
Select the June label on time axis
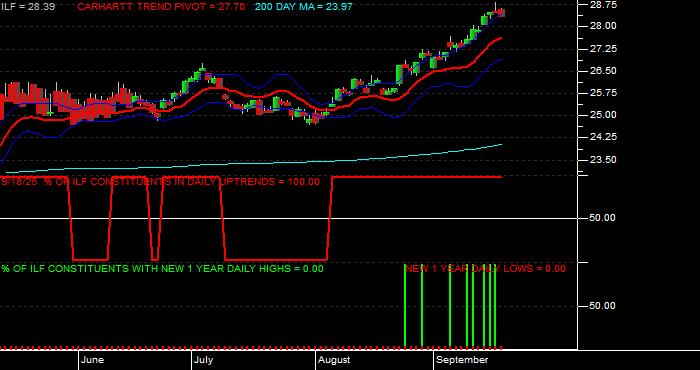tap(93, 360)
